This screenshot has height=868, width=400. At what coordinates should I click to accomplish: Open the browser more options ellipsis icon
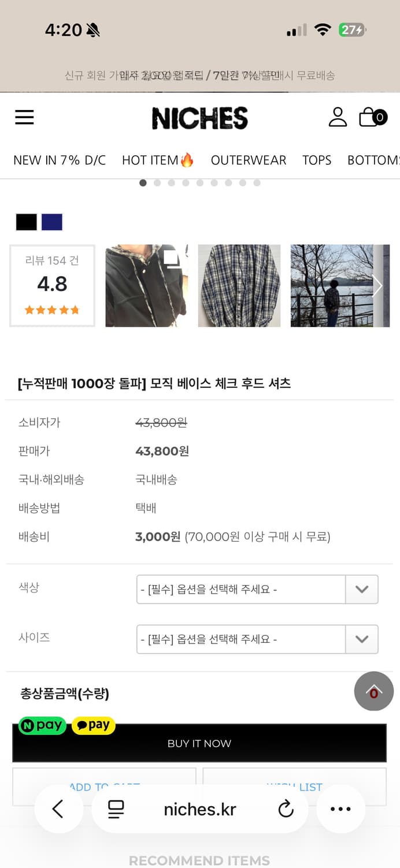[x=340, y=809]
